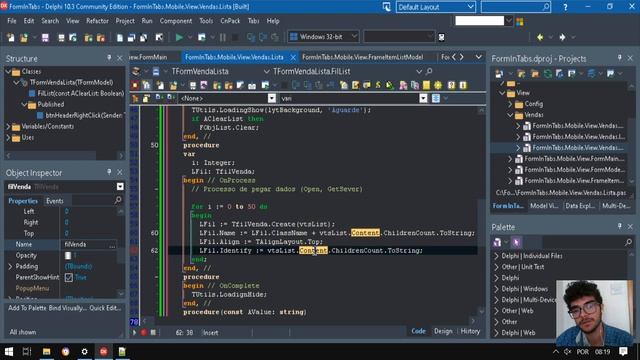Click the CnPack yellow gear toolbar icon

pyautogui.click(x=438, y=85)
